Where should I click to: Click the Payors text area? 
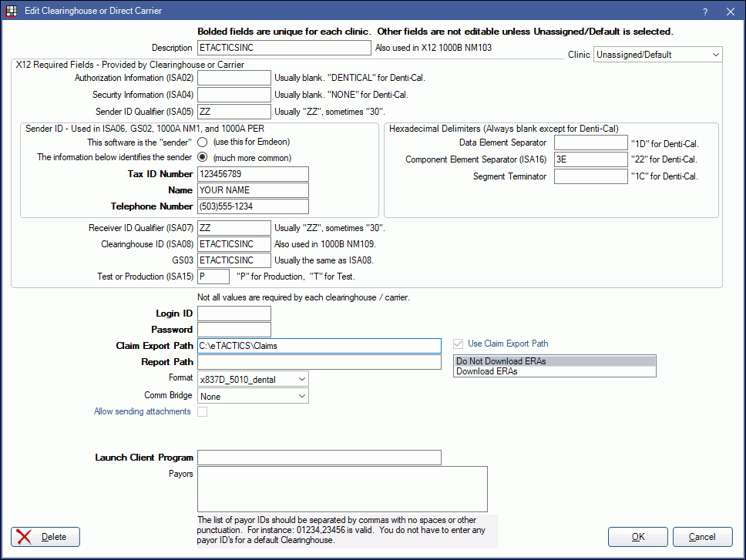tap(343, 488)
